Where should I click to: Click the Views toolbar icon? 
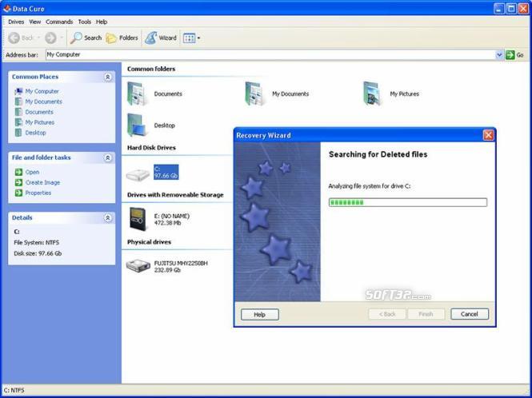coord(189,38)
